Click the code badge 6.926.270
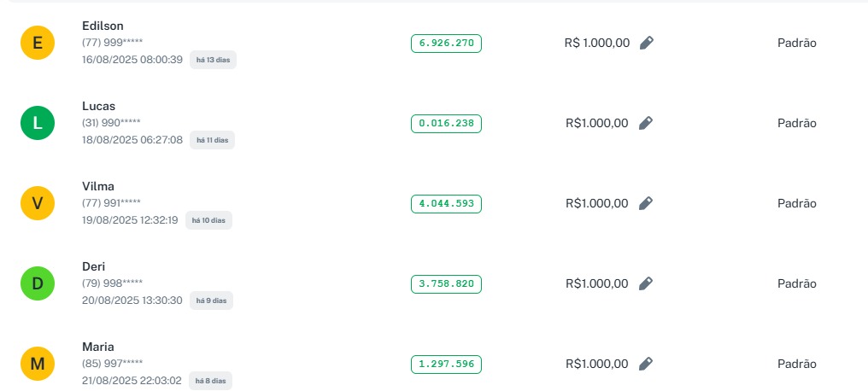Image resolution: width=868 pixels, height=391 pixels. point(446,43)
